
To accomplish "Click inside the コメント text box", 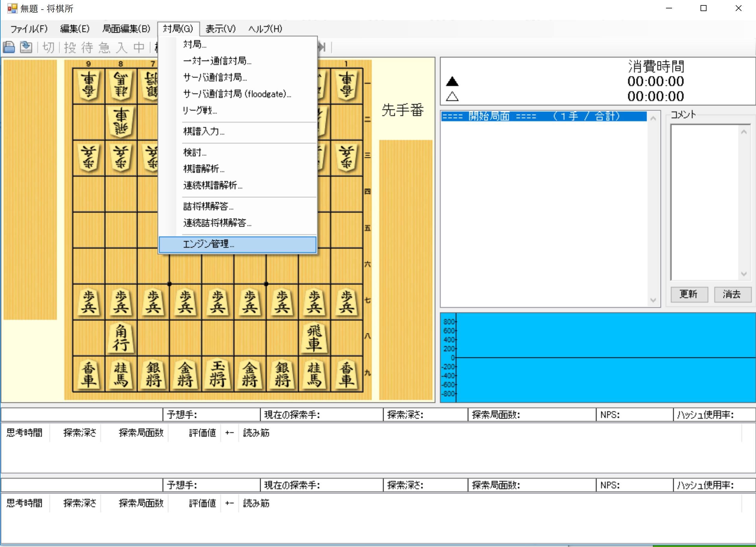I will [x=704, y=202].
